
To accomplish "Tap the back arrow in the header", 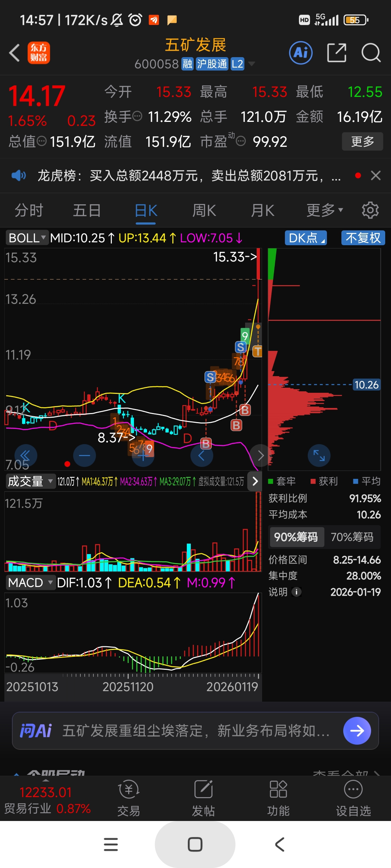I will 14,53.
